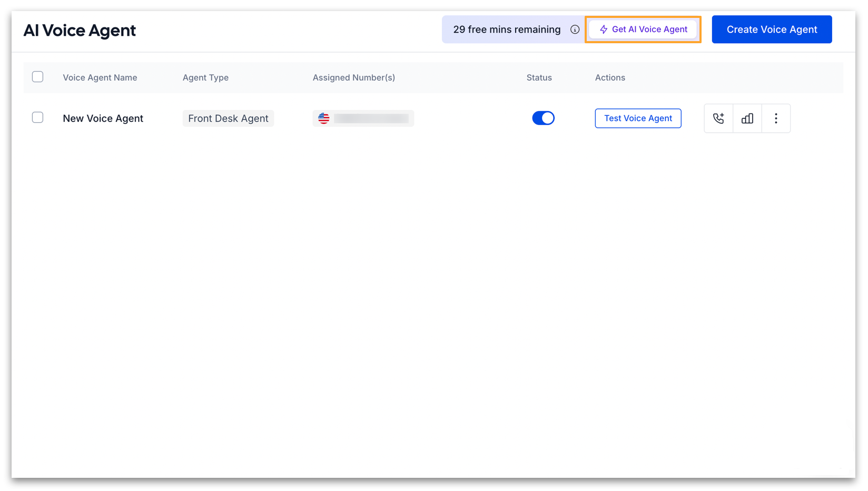Click the Actions column header
This screenshot has height=491, width=868.
point(610,77)
